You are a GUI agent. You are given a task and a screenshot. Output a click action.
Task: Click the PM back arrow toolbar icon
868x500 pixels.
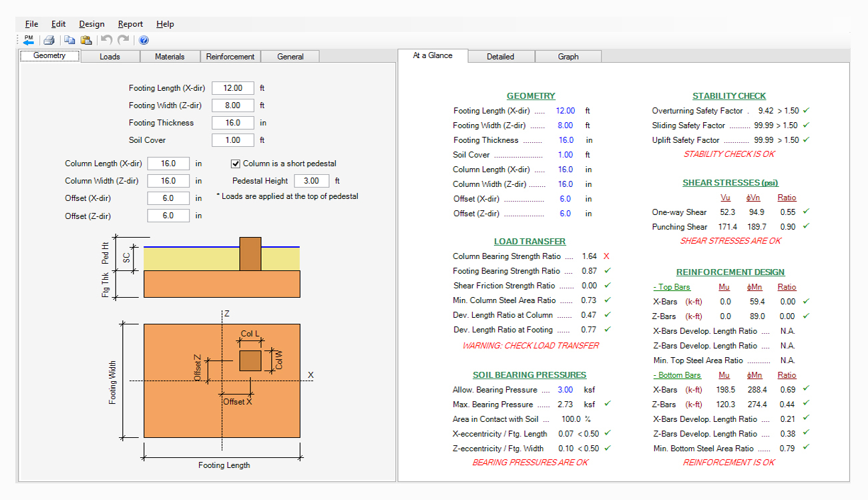[29, 40]
